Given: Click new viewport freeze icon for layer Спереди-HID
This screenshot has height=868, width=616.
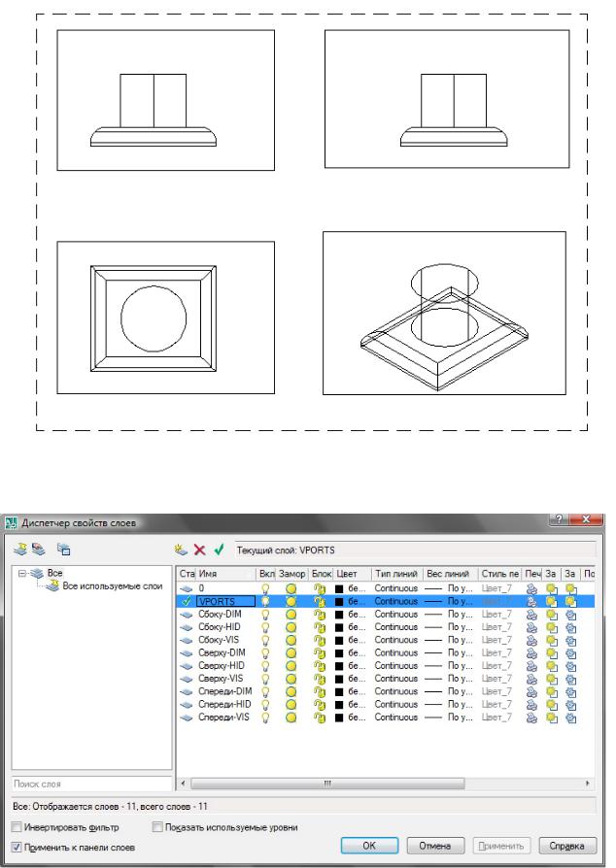Looking at the screenshot, I should [x=570, y=705].
